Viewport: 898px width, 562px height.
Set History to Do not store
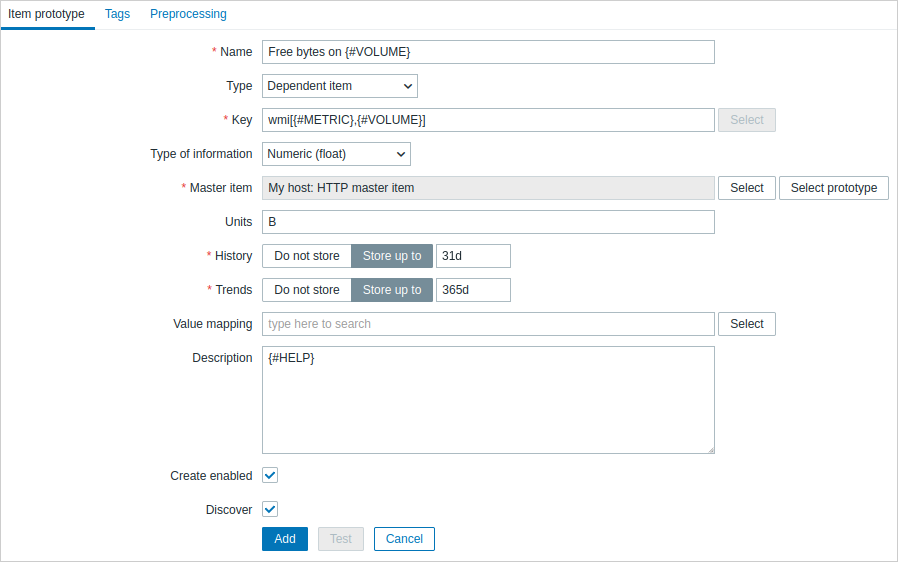pyautogui.click(x=306, y=256)
